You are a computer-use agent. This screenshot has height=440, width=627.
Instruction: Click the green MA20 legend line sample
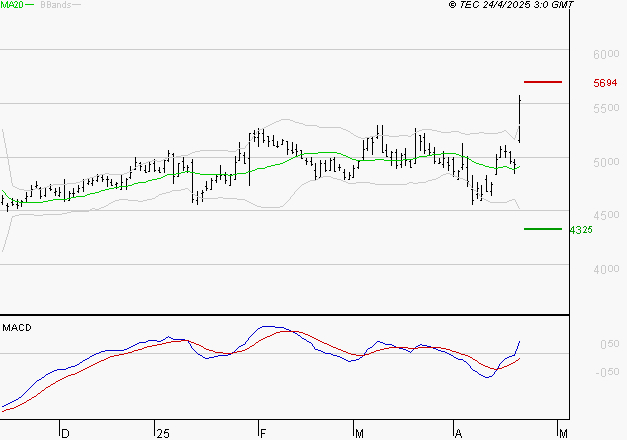tap(30, 5)
